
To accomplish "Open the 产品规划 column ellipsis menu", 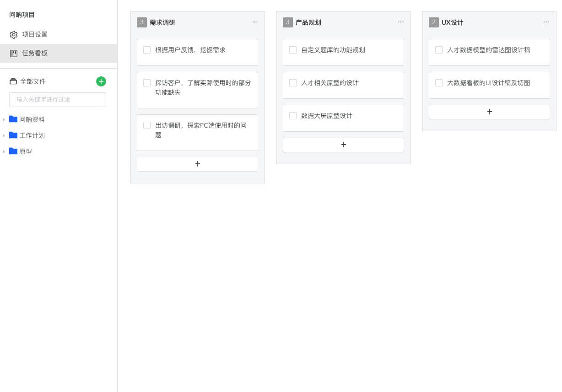I will click(401, 22).
